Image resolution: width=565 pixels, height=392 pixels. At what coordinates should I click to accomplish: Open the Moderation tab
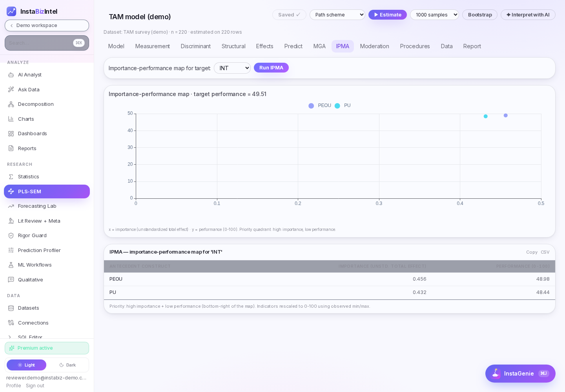click(375, 46)
